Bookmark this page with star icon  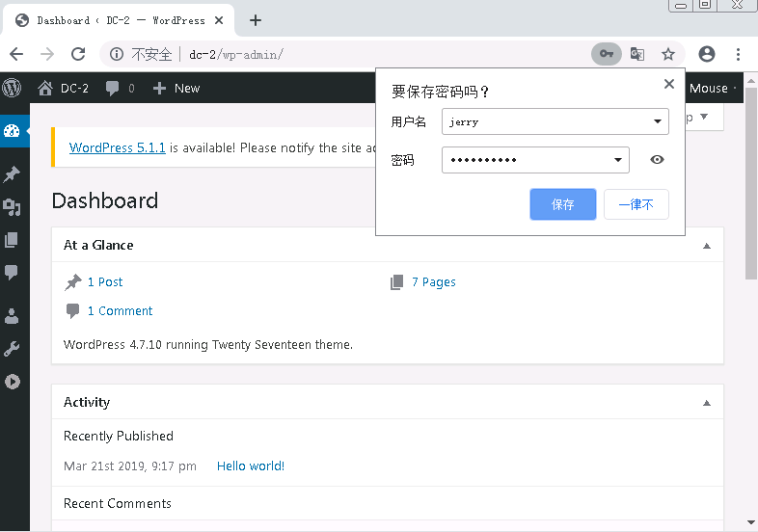coord(668,54)
